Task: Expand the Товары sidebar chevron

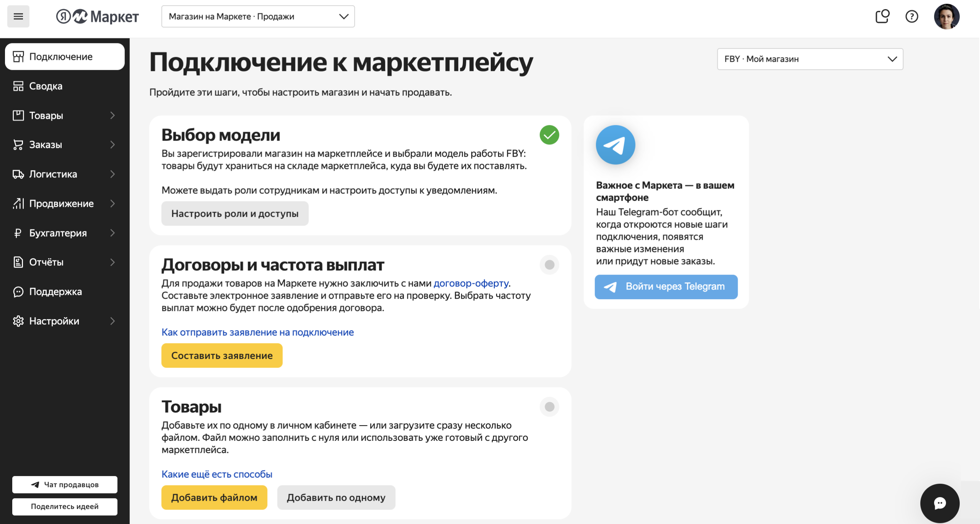Action: tap(113, 115)
